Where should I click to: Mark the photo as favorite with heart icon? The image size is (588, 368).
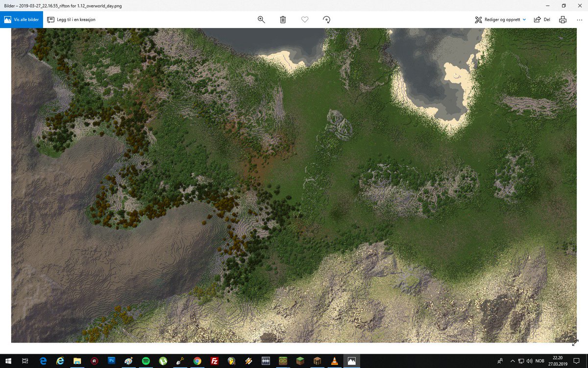point(305,20)
